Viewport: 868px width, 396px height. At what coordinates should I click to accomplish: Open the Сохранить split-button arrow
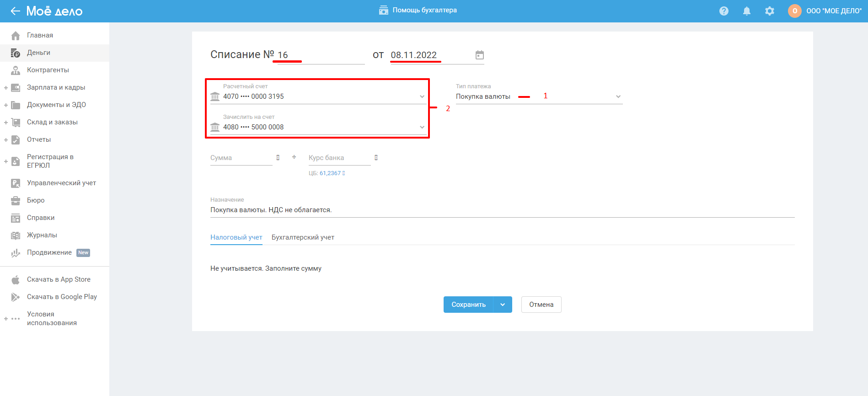503,305
